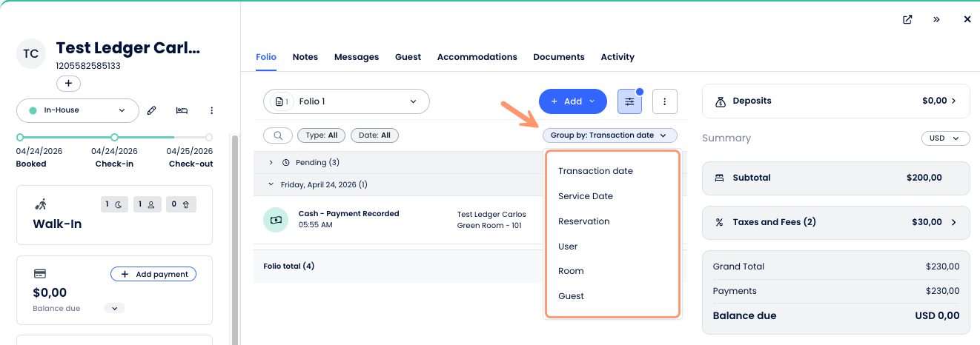
Task: Click the bed room assignment icon
Action: pos(182,110)
